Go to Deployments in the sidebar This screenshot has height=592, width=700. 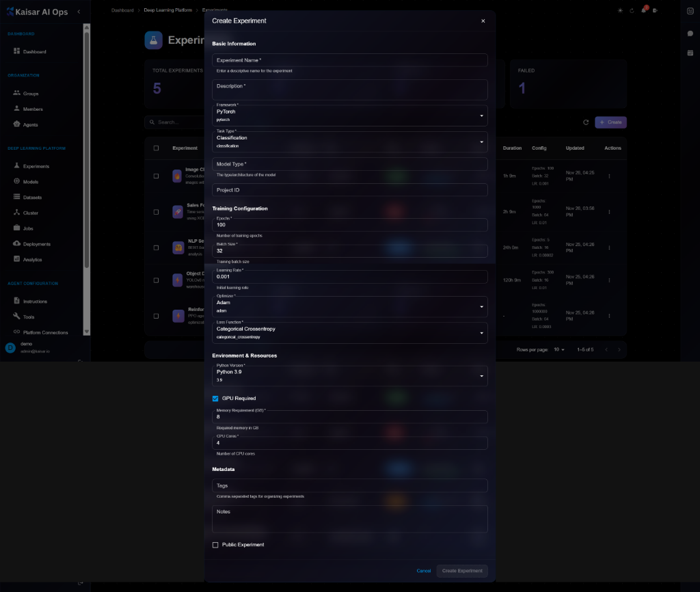pos(36,244)
